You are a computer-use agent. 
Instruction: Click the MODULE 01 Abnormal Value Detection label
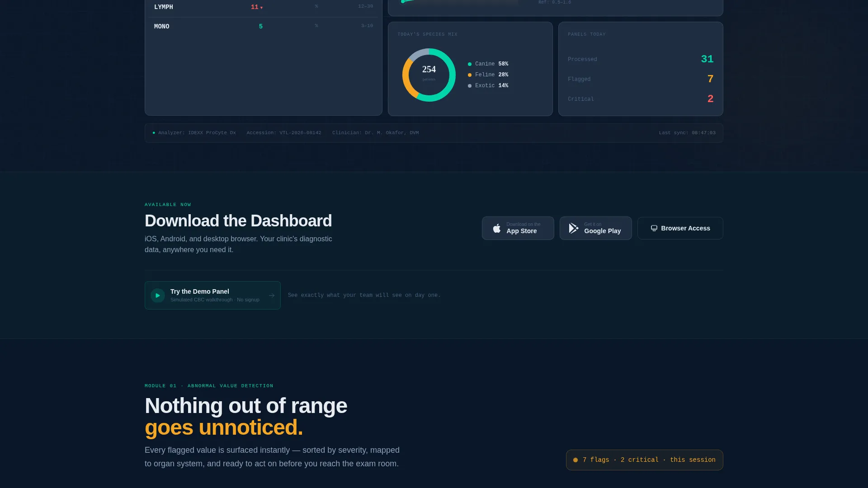point(209,386)
